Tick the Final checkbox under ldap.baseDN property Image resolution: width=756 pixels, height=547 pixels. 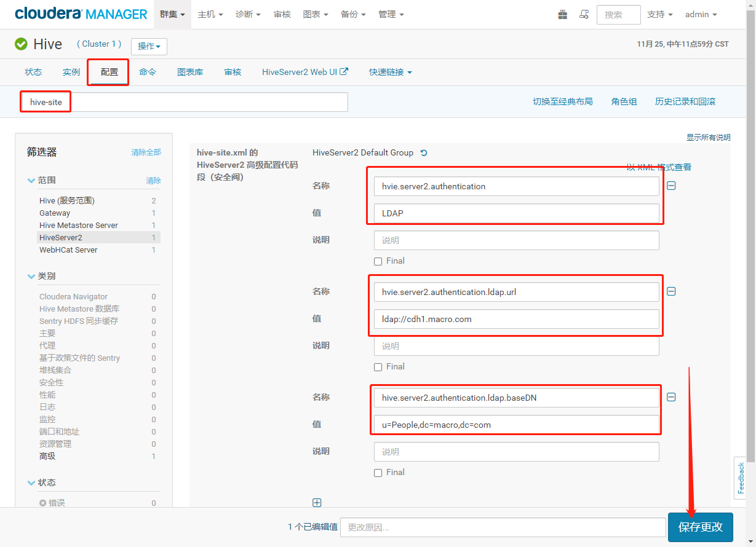click(x=378, y=473)
